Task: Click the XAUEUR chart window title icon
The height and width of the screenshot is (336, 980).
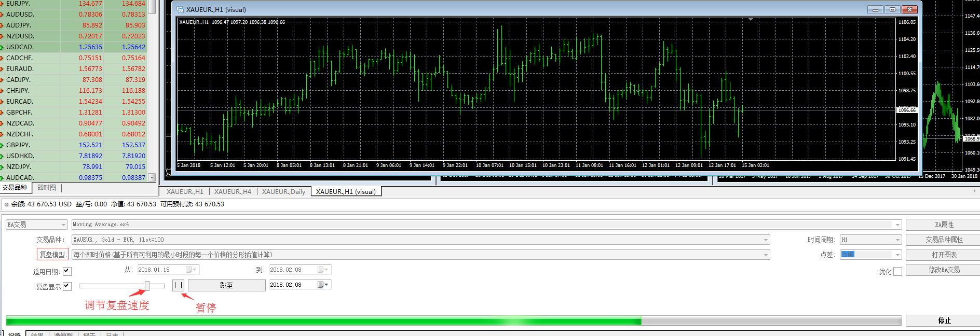Action: click(x=180, y=9)
